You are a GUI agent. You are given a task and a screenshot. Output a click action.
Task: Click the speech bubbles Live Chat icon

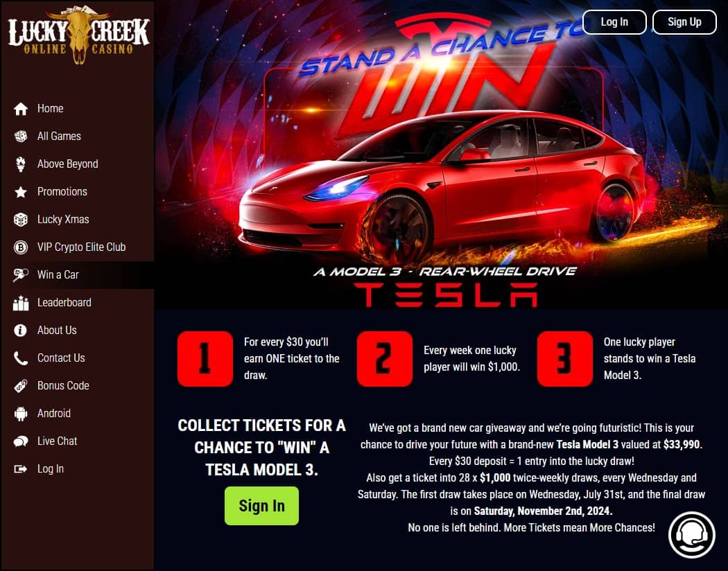[20, 441]
